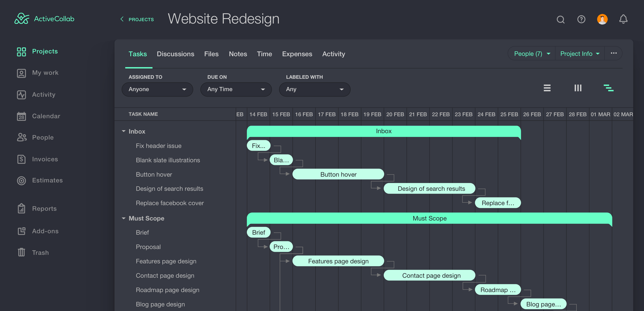Open the Blank slate illustrations task
Image resolution: width=644 pixels, height=311 pixels.
click(168, 160)
